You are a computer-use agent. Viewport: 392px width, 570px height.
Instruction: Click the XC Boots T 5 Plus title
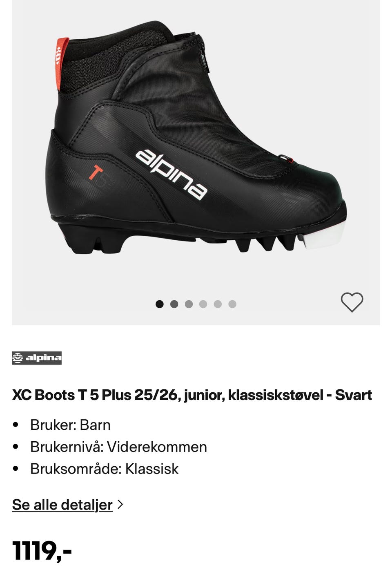pos(192,395)
